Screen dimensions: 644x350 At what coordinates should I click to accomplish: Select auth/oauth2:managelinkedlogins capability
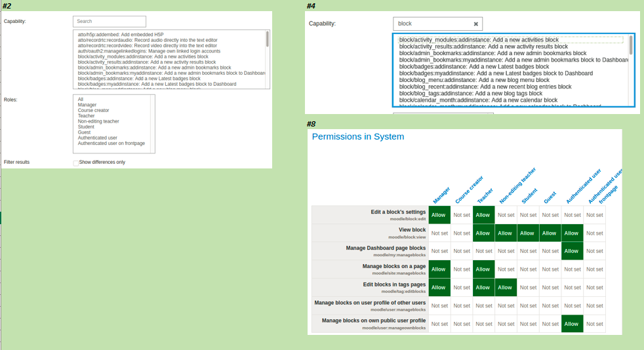click(x=149, y=51)
